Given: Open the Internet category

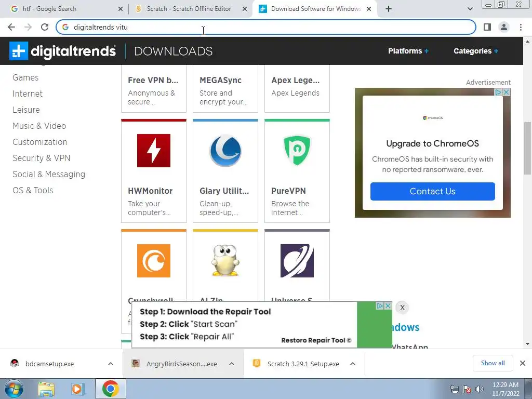Looking at the screenshot, I should (28, 94).
